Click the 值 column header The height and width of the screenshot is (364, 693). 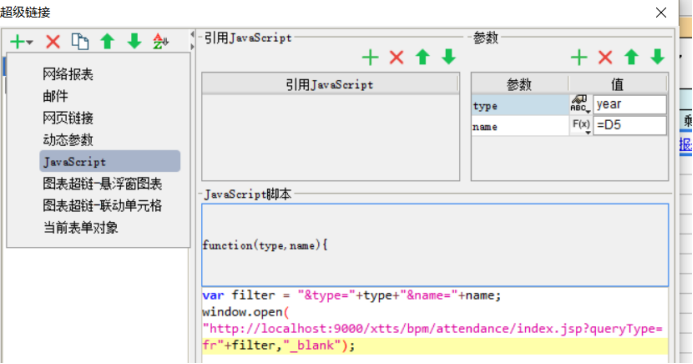point(617,84)
